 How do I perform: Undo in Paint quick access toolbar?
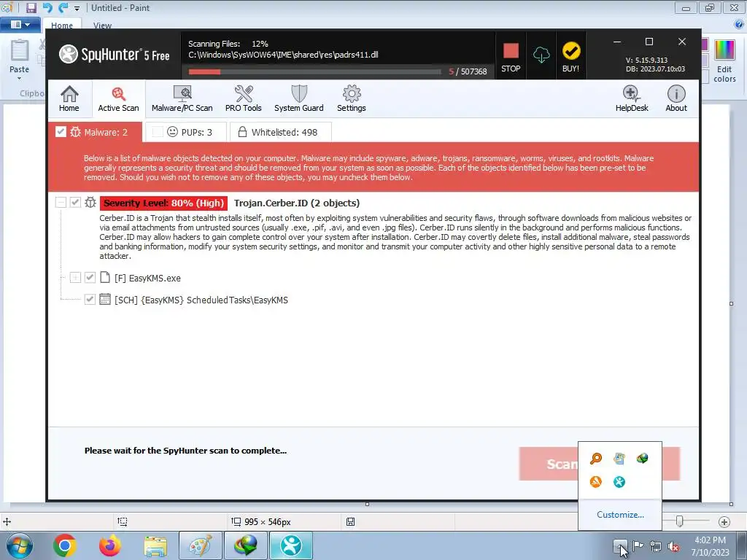tap(47, 7)
